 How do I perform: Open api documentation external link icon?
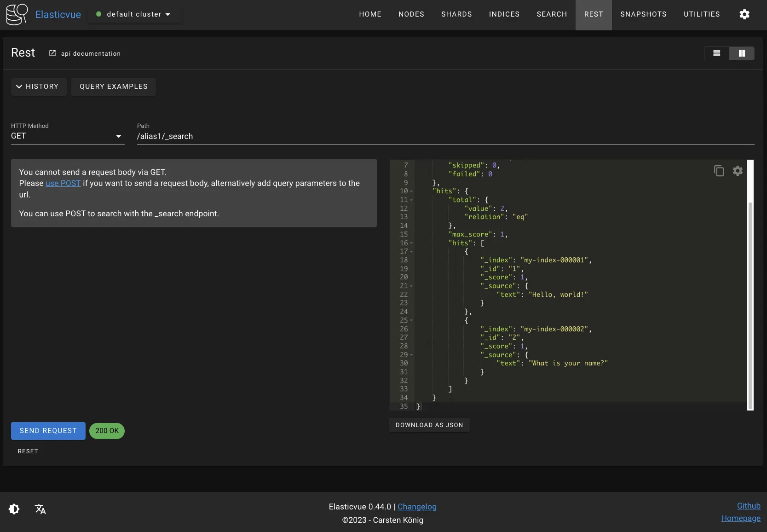point(52,53)
